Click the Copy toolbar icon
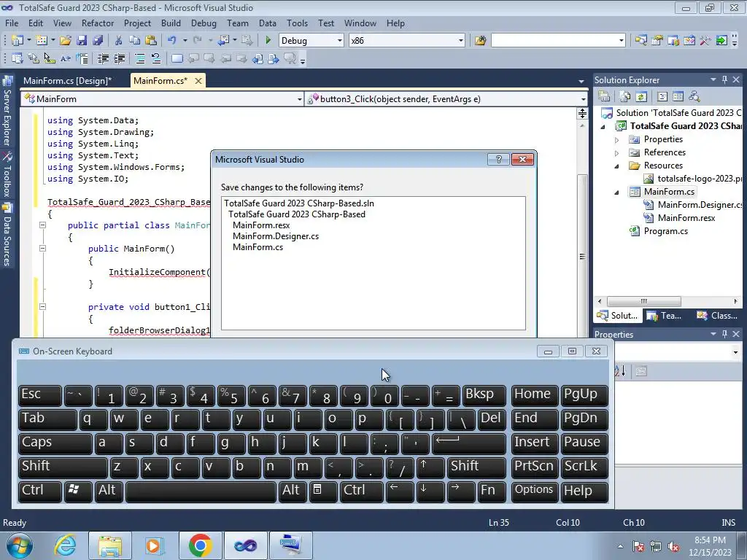 [x=135, y=41]
